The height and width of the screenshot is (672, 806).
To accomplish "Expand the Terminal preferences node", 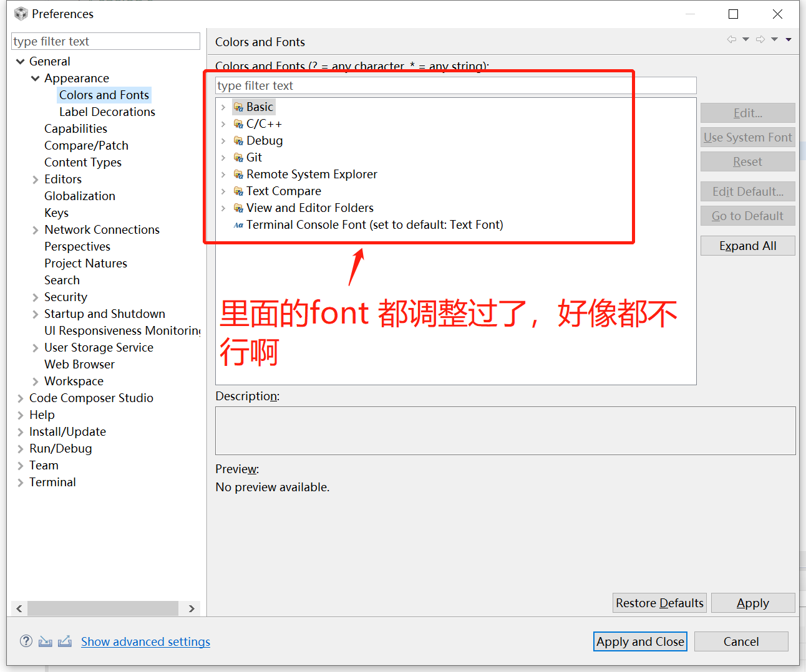I will 21,482.
